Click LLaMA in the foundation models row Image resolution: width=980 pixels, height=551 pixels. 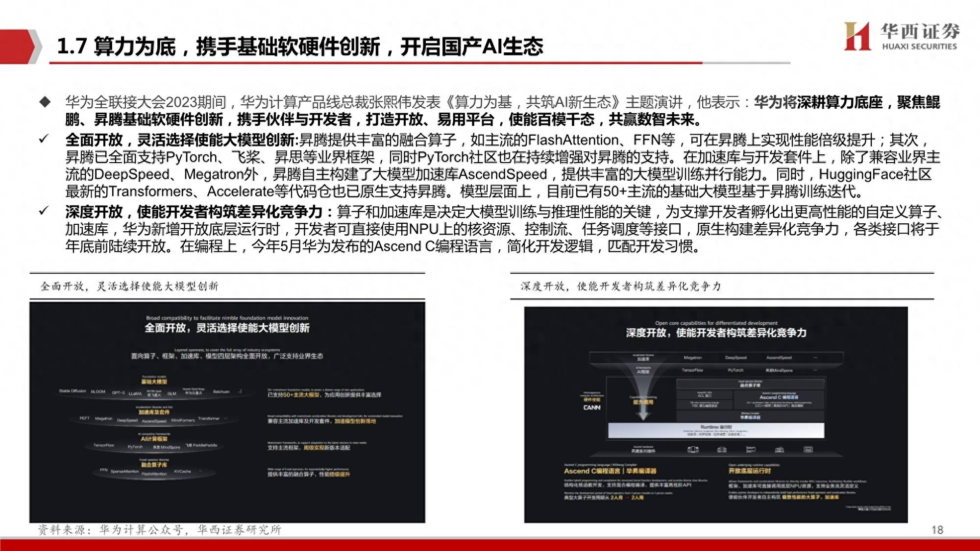[135, 393]
